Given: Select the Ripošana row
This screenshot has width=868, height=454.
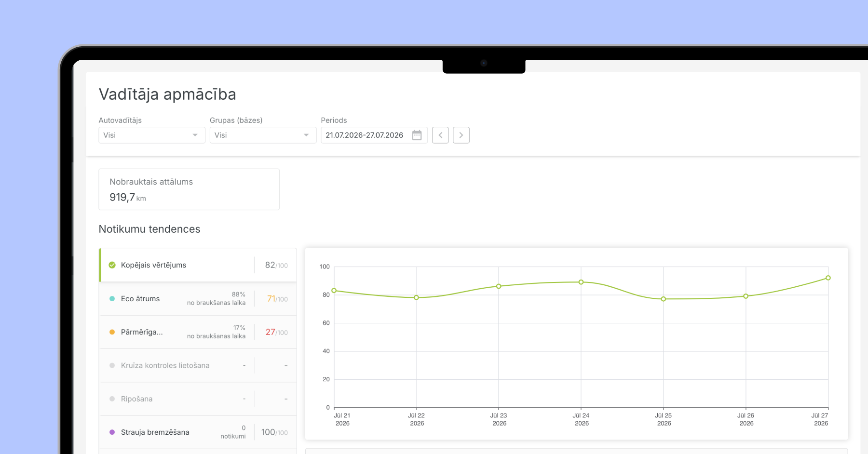Looking at the screenshot, I should click(x=198, y=399).
